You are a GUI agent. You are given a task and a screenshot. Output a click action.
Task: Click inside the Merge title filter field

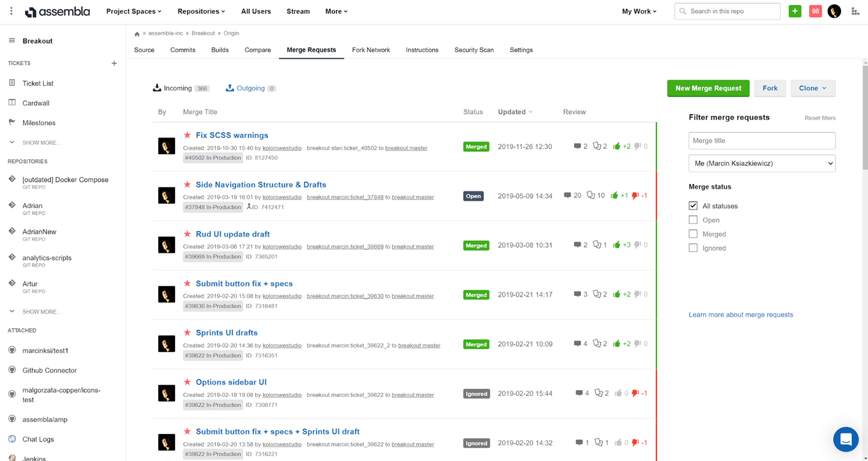(x=761, y=140)
